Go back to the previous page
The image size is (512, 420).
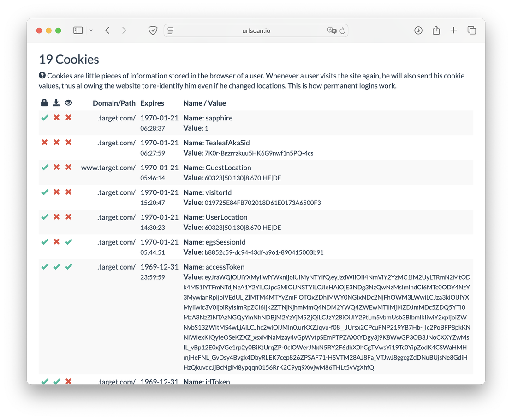pos(107,30)
